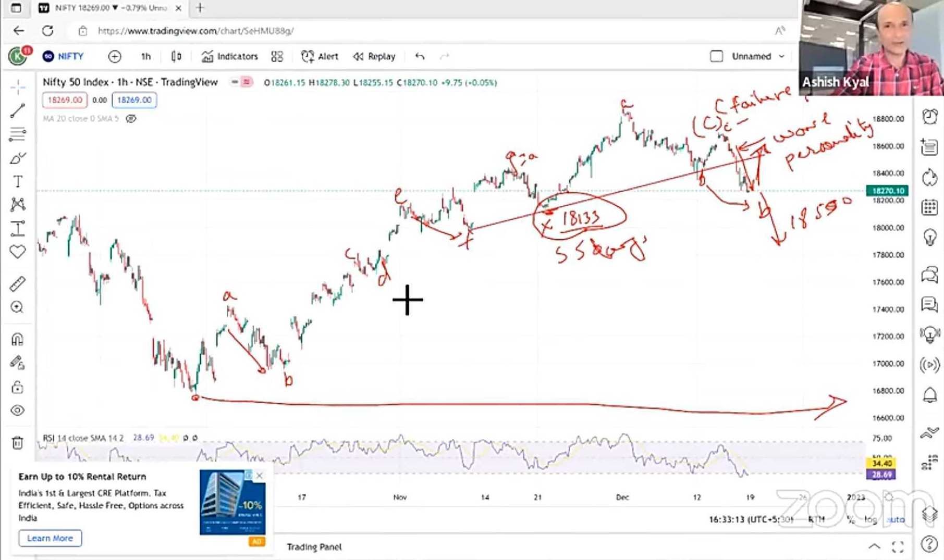Image resolution: width=944 pixels, height=560 pixels.
Task: Open the RTH session selector
Action: coord(816,519)
